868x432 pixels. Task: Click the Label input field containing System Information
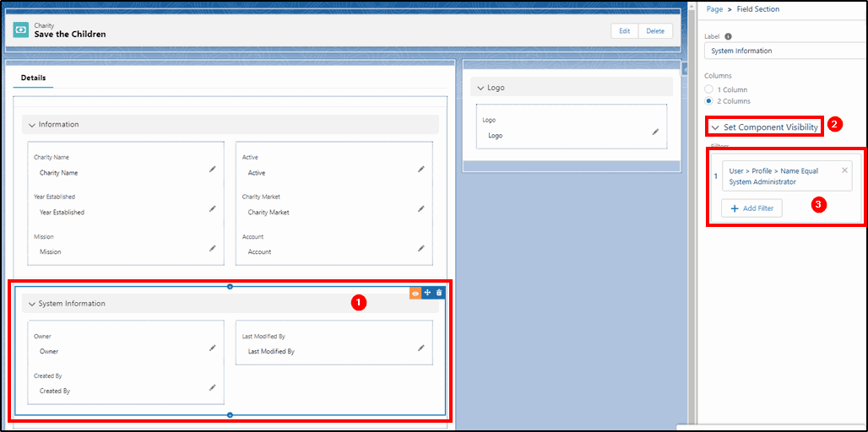[784, 51]
